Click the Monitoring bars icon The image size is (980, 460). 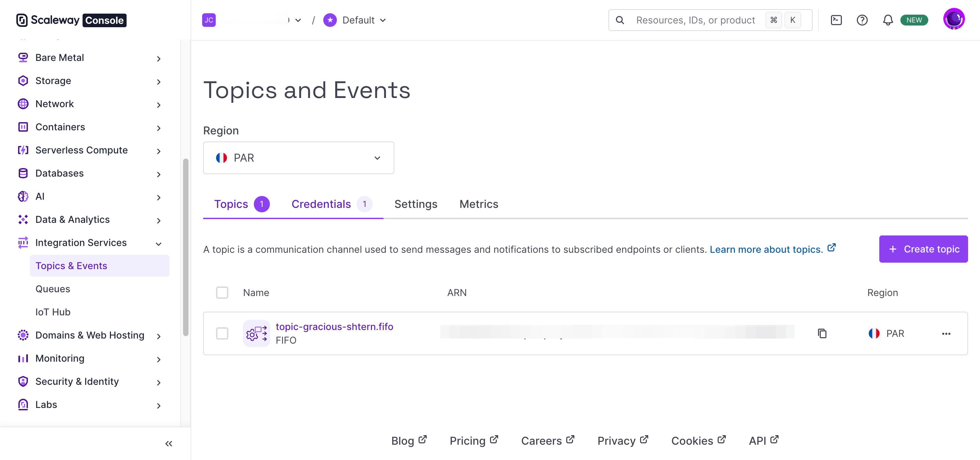coord(23,358)
